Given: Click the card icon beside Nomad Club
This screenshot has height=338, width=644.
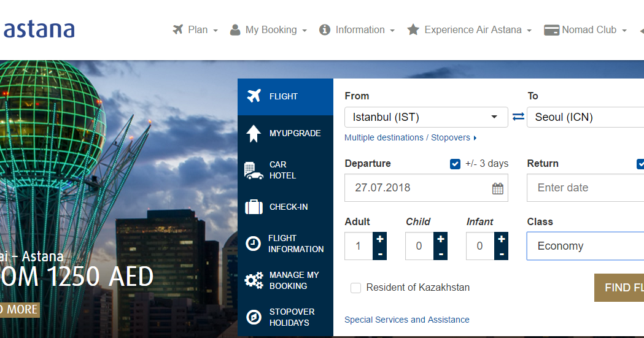Looking at the screenshot, I should (551, 30).
